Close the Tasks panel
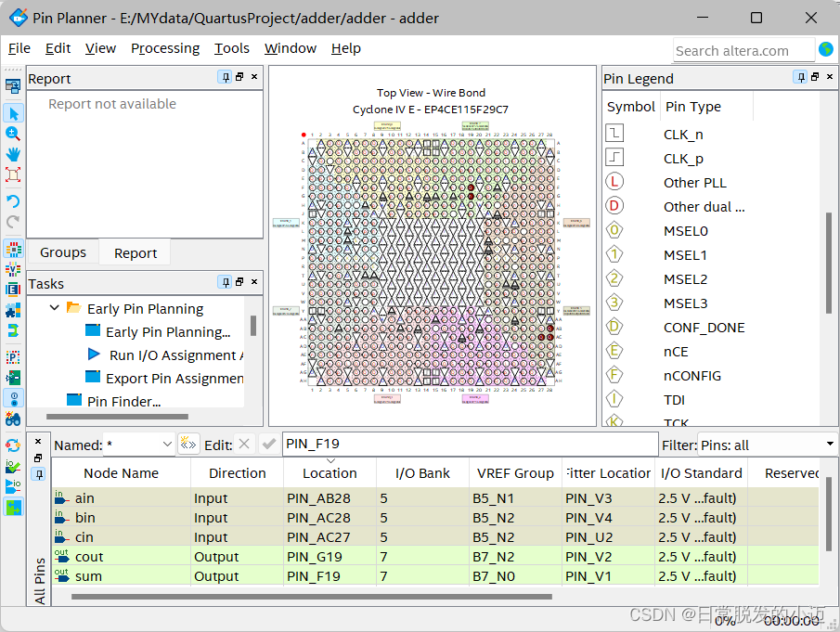 click(x=254, y=282)
